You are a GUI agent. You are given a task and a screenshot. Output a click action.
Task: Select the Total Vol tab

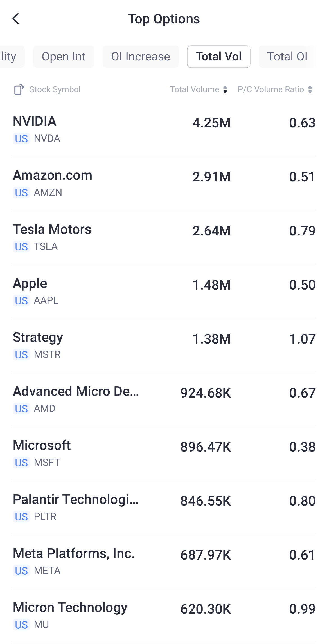[218, 57]
